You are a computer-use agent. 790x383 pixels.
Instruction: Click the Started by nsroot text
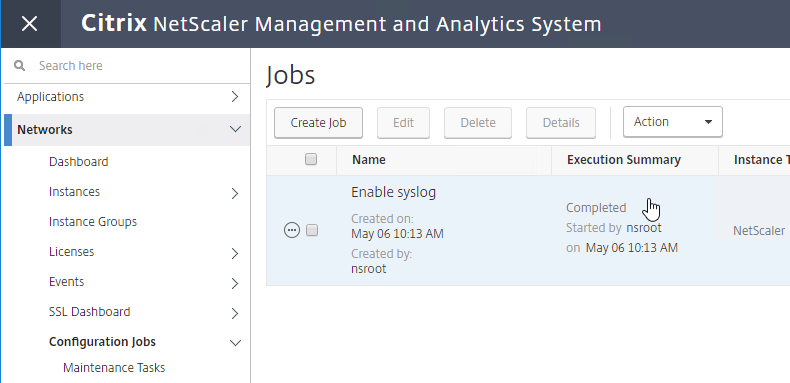coord(614,228)
